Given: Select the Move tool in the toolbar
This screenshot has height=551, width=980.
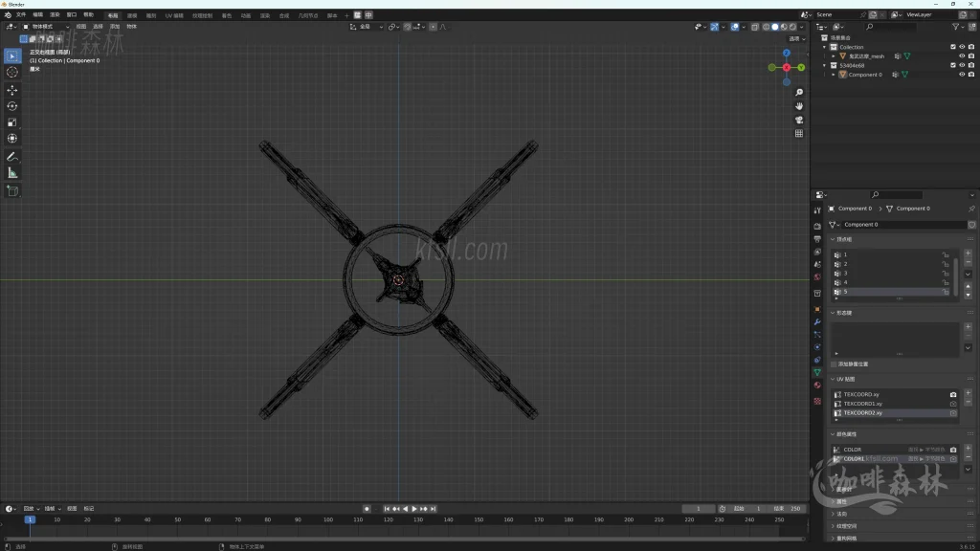Looking at the screenshot, I should point(12,89).
